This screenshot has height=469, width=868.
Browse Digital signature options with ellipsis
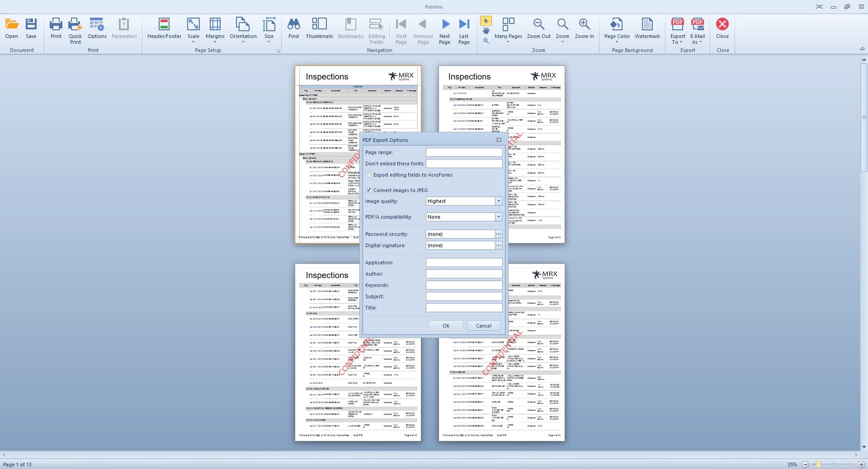(x=499, y=245)
